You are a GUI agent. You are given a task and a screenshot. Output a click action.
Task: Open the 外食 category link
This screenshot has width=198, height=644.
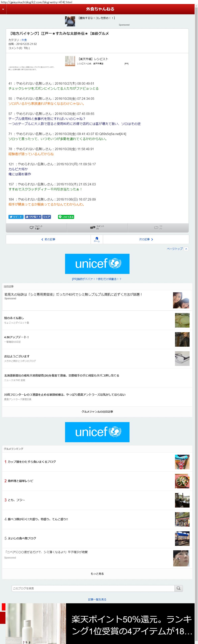point(24,40)
